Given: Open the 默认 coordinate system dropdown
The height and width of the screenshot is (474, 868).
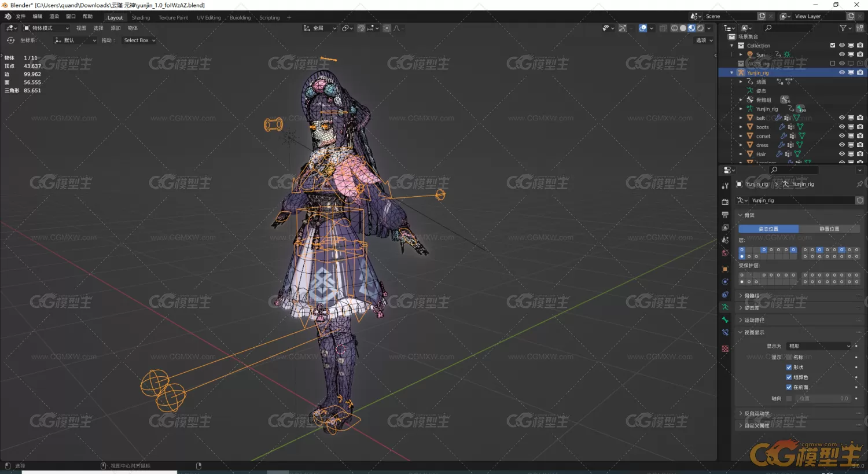Looking at the screenshot, I should [75, 41].
